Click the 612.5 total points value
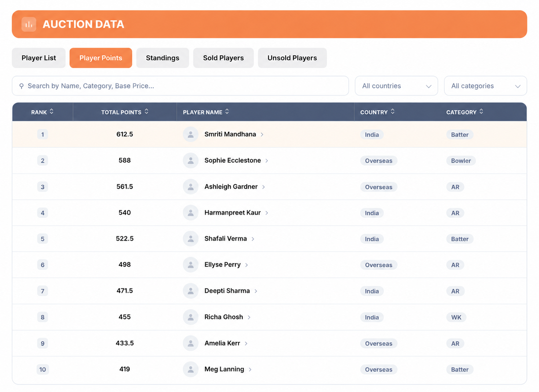 (125, 134)
